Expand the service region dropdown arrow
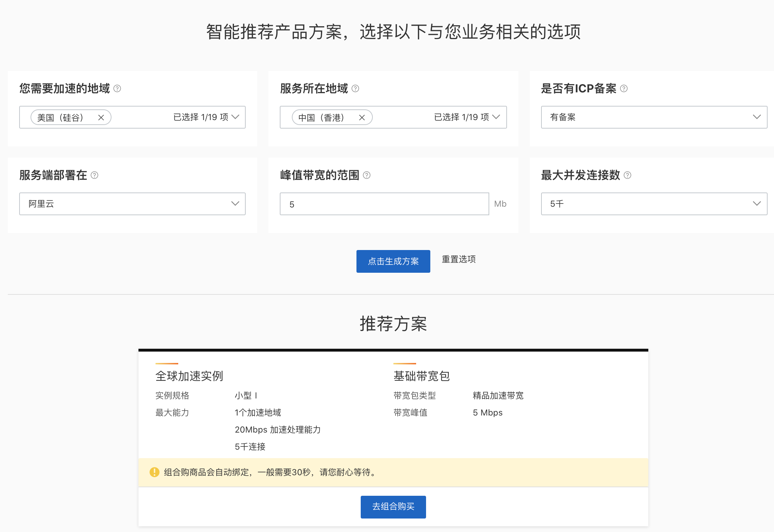The width and height of the screenshot is (774, 532). [496, 117]
